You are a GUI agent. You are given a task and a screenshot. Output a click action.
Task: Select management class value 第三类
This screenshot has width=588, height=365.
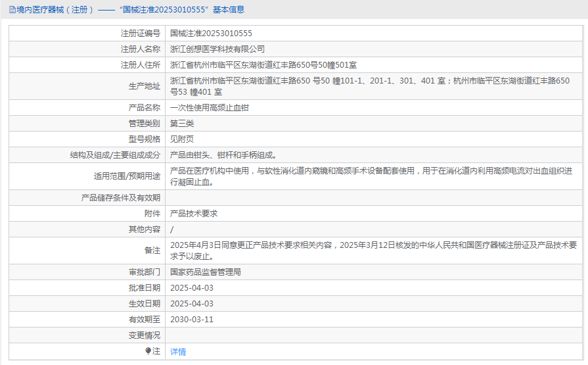[182, 124]
